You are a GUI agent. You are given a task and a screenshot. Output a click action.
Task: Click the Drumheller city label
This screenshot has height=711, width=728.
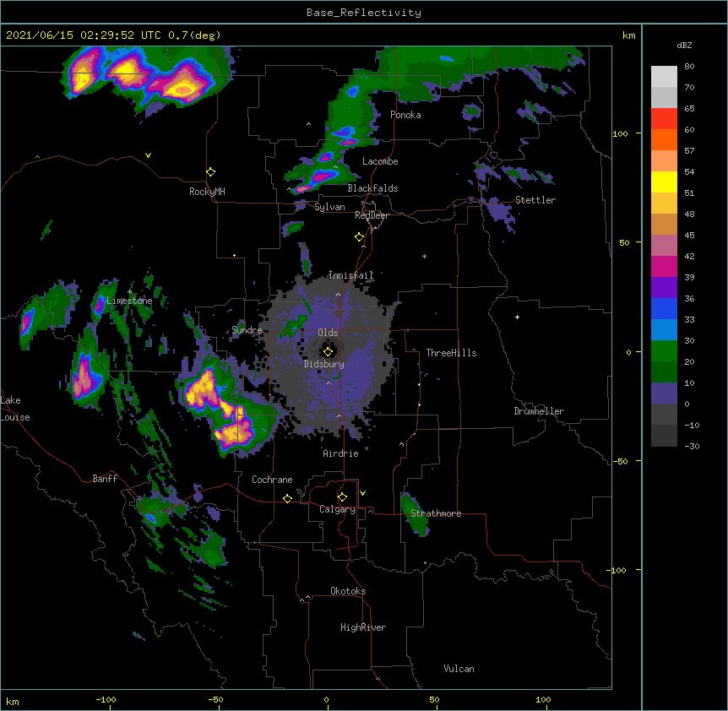539,411
